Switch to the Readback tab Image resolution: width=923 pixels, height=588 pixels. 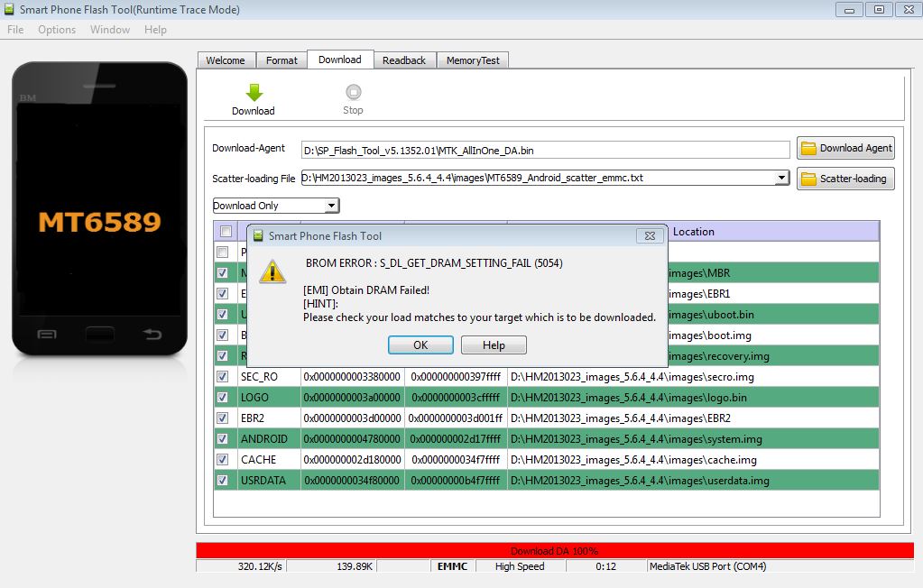[403, 60]
